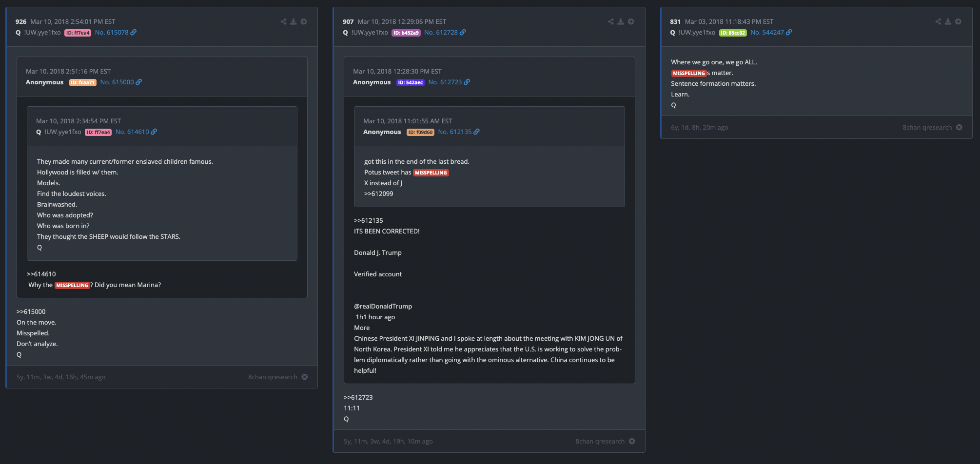Go to post 907 via arrow icon
Viewport: 980px width, 464px height.
coord(631,21)
